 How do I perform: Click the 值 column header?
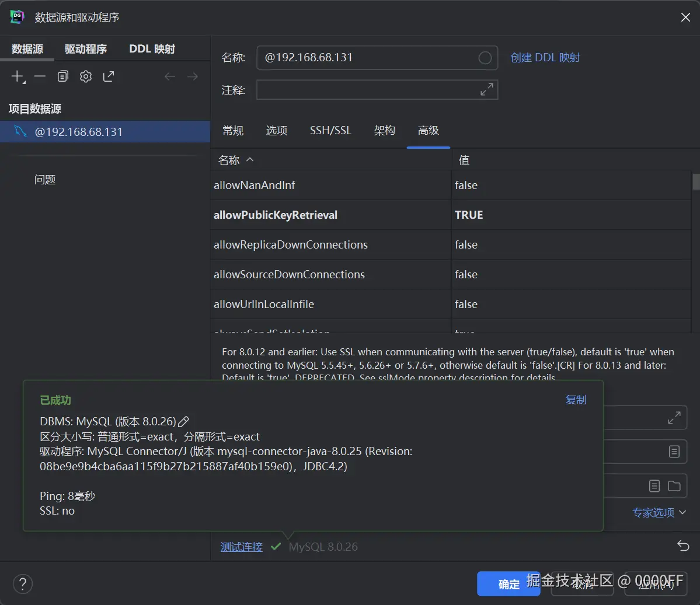(572, 160)
